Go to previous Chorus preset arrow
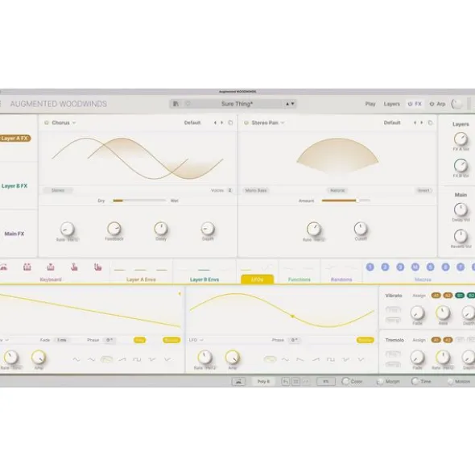This screenshot has width=475, height=476. pyautogui.click(x=215, y=122)
